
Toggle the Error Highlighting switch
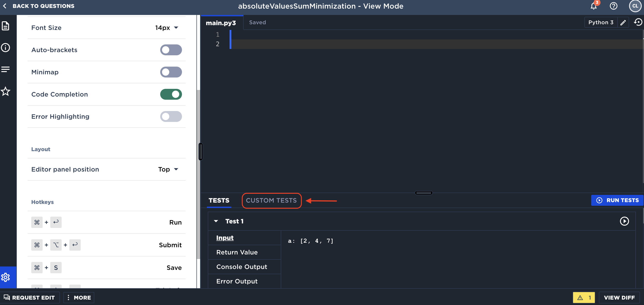point(171,116)
